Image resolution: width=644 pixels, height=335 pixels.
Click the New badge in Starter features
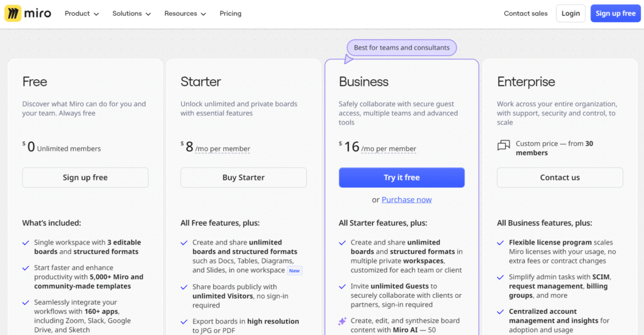point(294,270)
